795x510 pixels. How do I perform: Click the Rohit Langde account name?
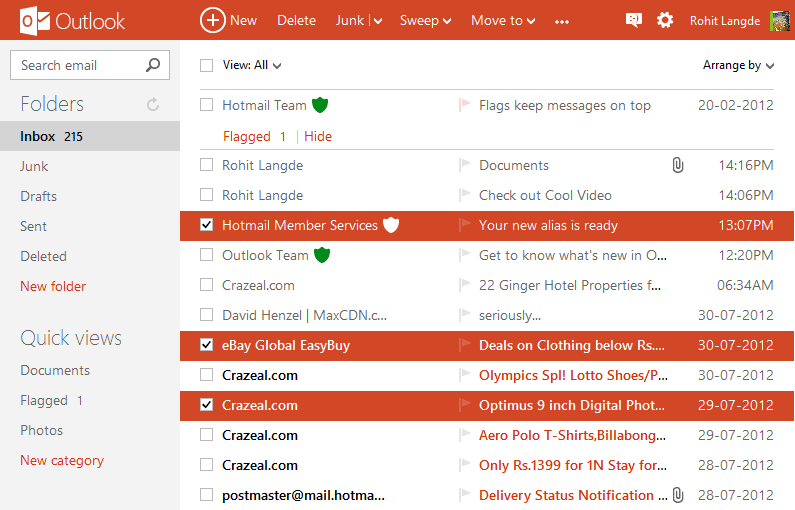[x=725, y=21]
